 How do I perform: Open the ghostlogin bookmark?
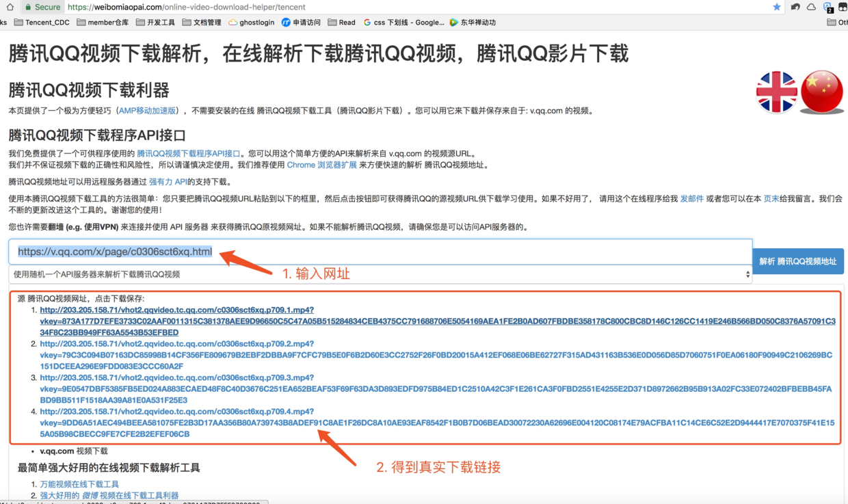(251, 23)
